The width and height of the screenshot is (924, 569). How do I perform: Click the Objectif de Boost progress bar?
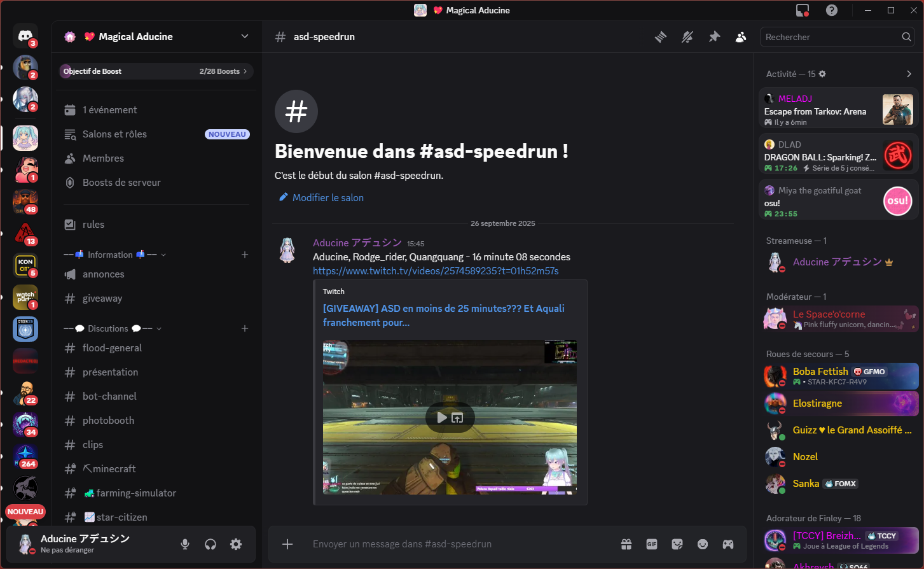click(x=156, y=71)
